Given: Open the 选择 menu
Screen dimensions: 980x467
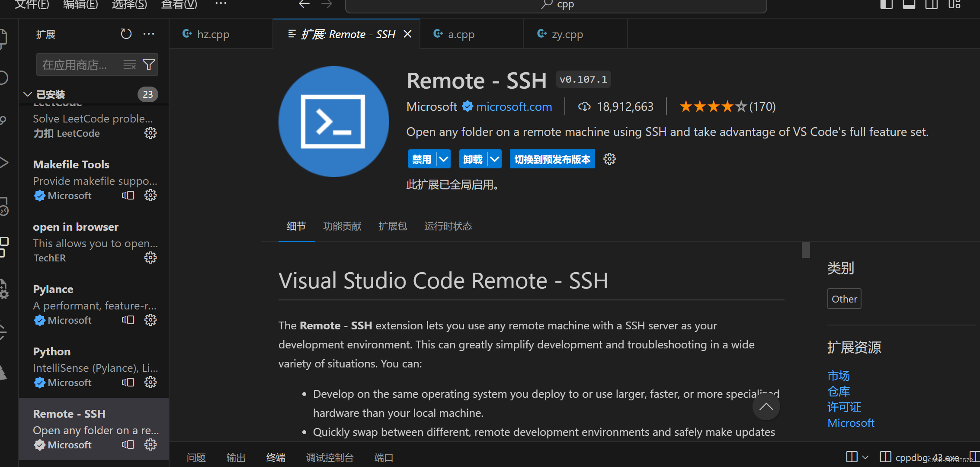Looking at the screenshot, I should (129, 4).
